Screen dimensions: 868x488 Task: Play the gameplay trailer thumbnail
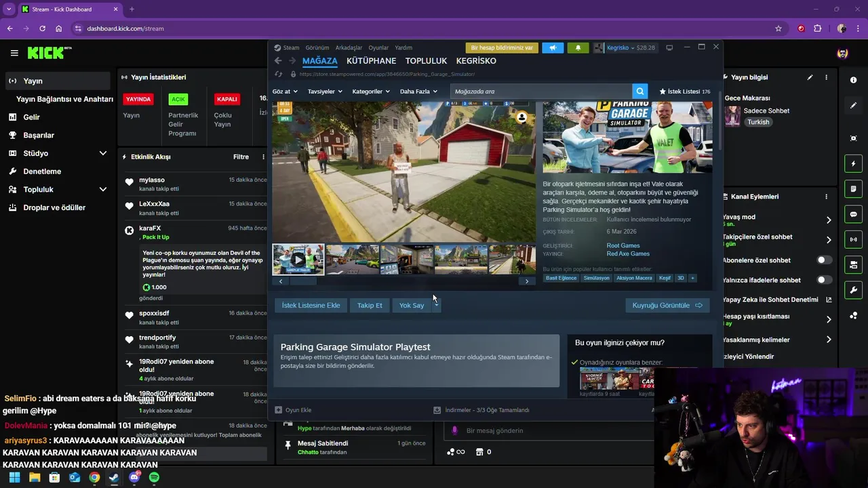coord(298,259)
